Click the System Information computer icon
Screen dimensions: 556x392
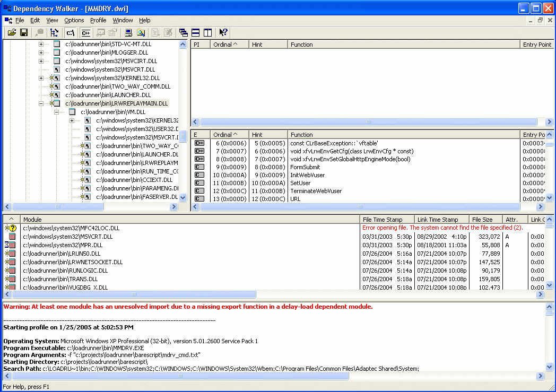click(128, 32)
